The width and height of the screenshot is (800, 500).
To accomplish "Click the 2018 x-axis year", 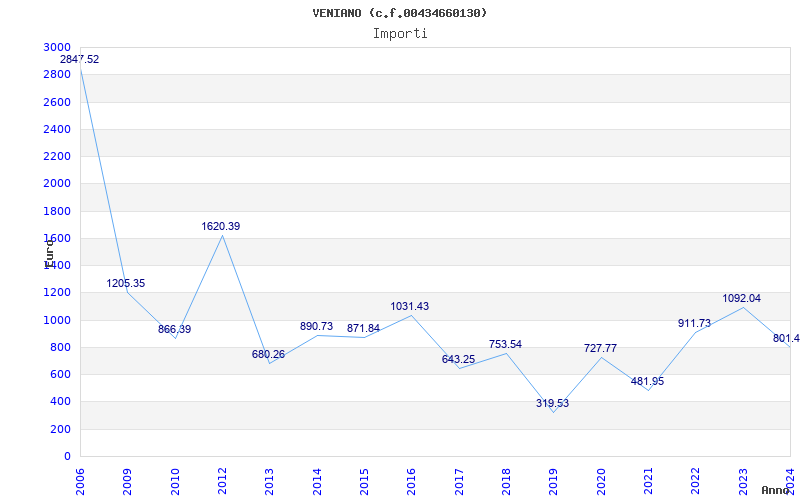I will tap(506, 481).
